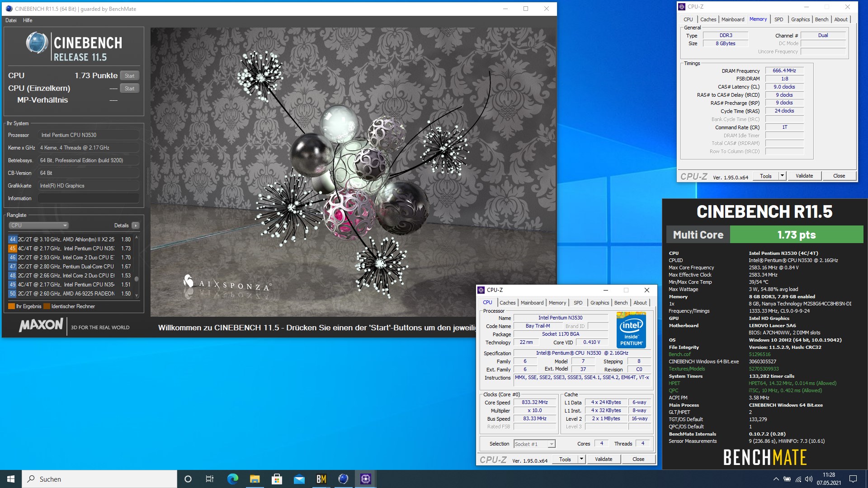Click the lower CPU-Z title bar icon
The width and height of the screenshot is (868, 488).
coord(481,290)
